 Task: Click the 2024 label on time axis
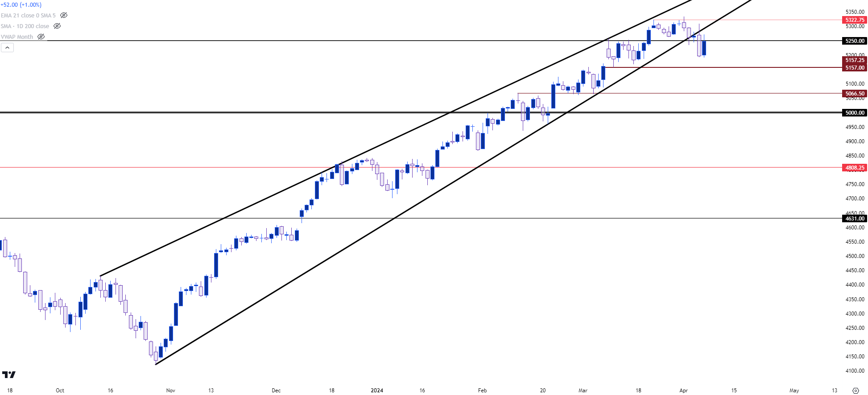pyautogui.click(x=377, y=391)
